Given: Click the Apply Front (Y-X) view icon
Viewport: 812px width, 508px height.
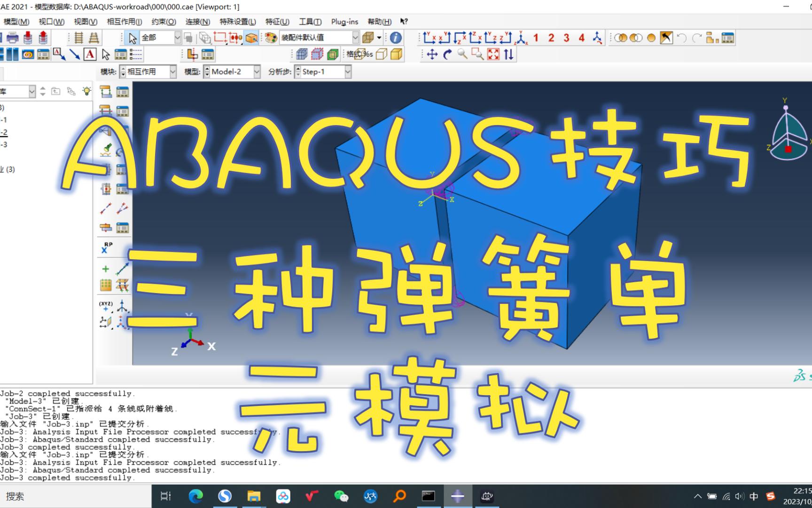Looking at the screenshot, I should tap(429, 38).
